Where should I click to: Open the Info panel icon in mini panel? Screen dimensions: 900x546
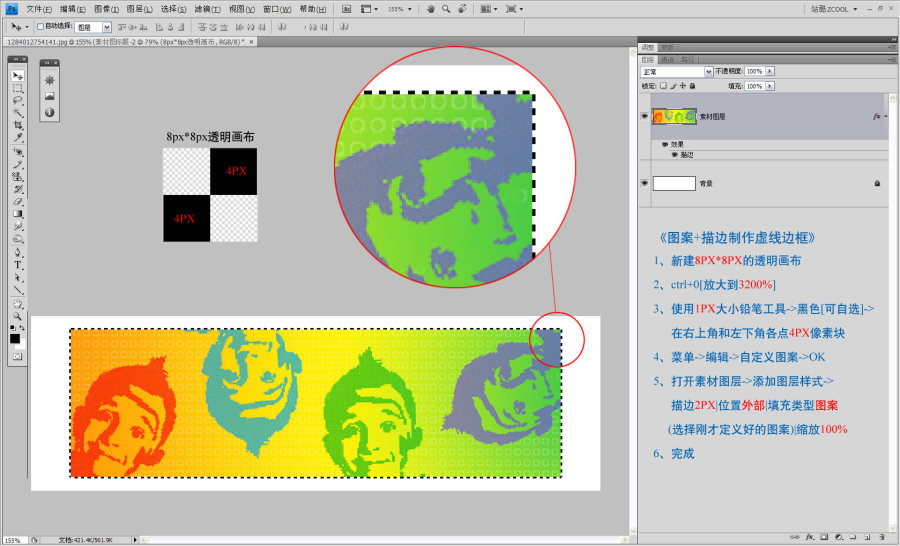pyautogui.click(x=49, y=113)
